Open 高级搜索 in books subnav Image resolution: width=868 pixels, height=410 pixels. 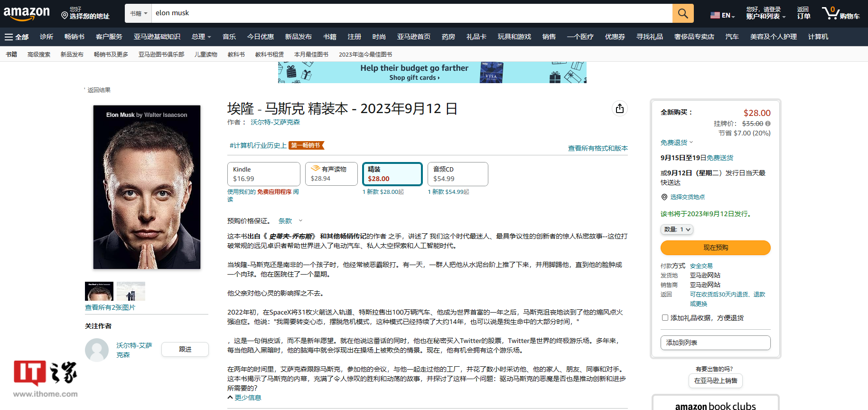[x=39, y=54]
